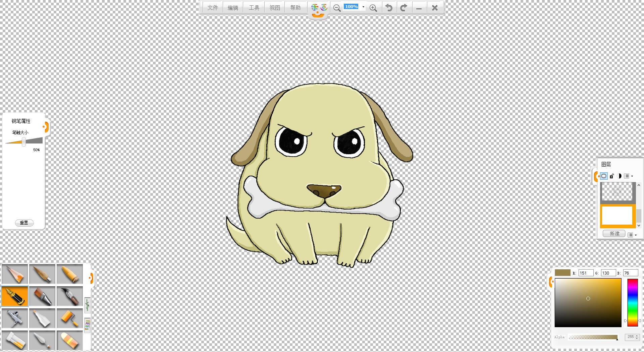This screenshot has width=644, height=352.
Task: Toggle the half-black circle layer icon
Action: pos(619,176)
